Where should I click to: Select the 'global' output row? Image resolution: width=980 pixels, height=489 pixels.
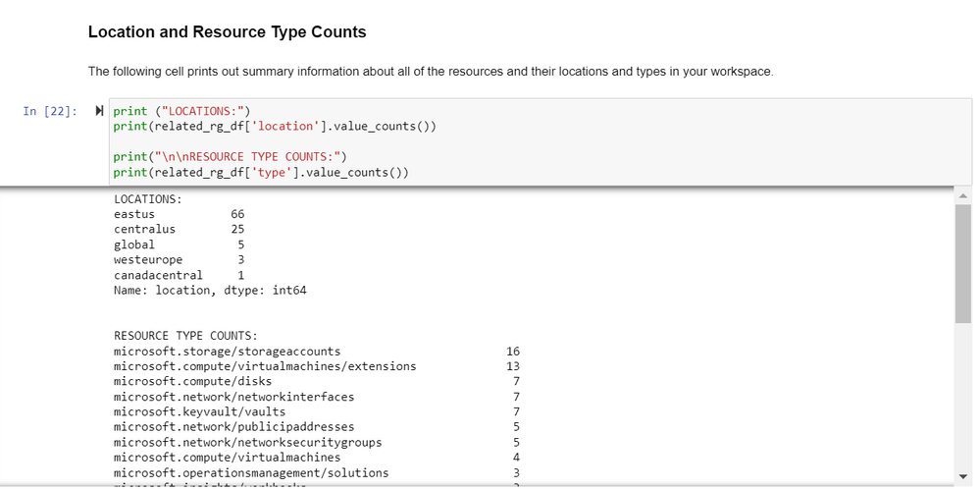tap(179, 244)
